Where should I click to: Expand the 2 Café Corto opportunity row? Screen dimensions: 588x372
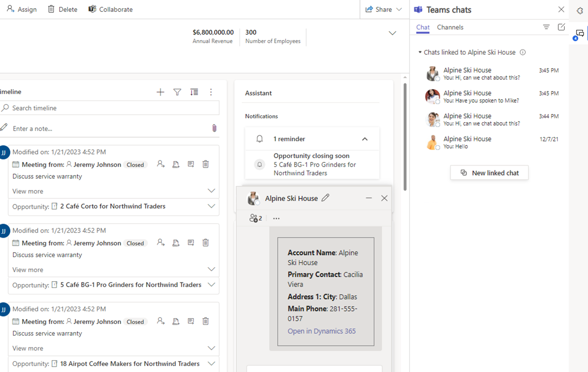point(211,206)
